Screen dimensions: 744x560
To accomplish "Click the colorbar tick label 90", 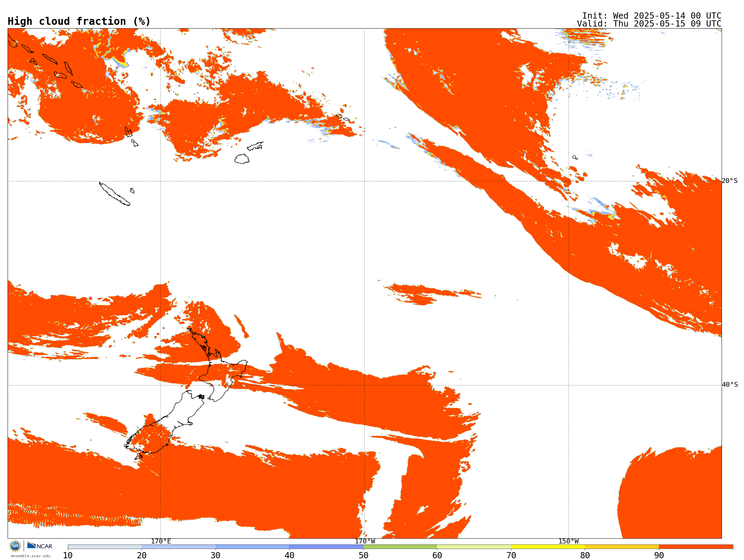I will 659,556.
